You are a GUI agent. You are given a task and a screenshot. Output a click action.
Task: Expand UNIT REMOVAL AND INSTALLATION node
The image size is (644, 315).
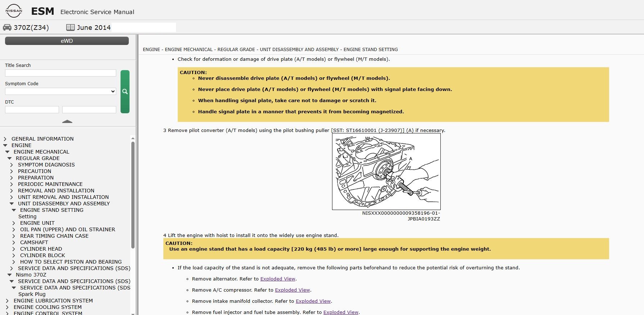(12, 197)
